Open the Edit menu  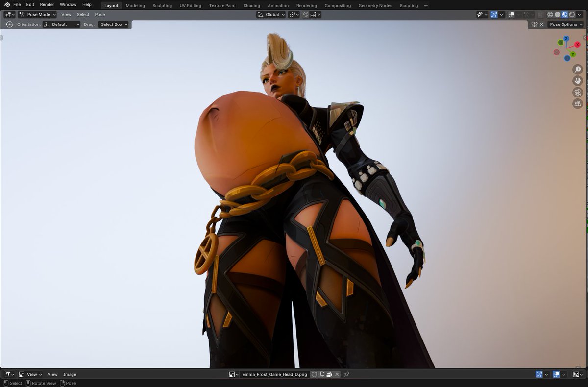pos(30,5)
